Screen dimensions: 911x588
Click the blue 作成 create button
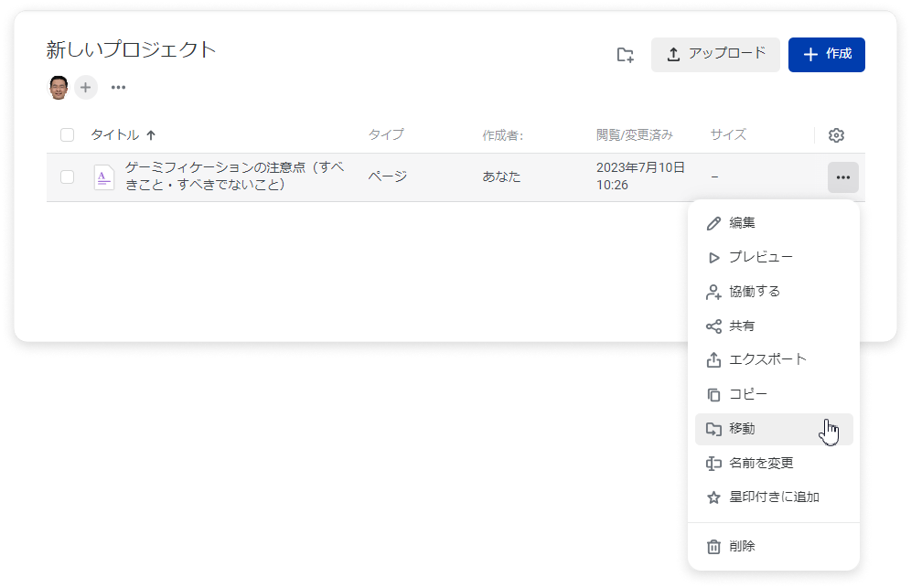point(826,55)
